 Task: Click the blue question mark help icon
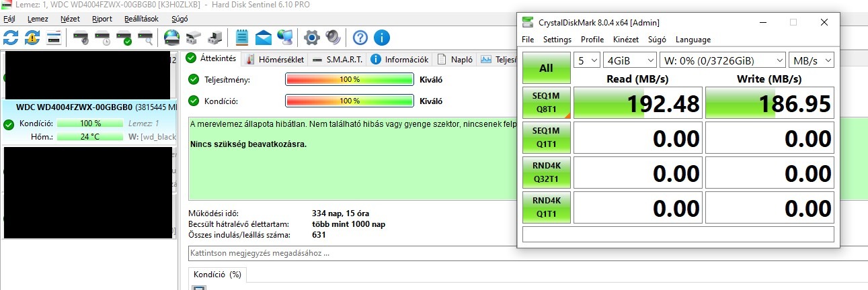pos(361,37)
